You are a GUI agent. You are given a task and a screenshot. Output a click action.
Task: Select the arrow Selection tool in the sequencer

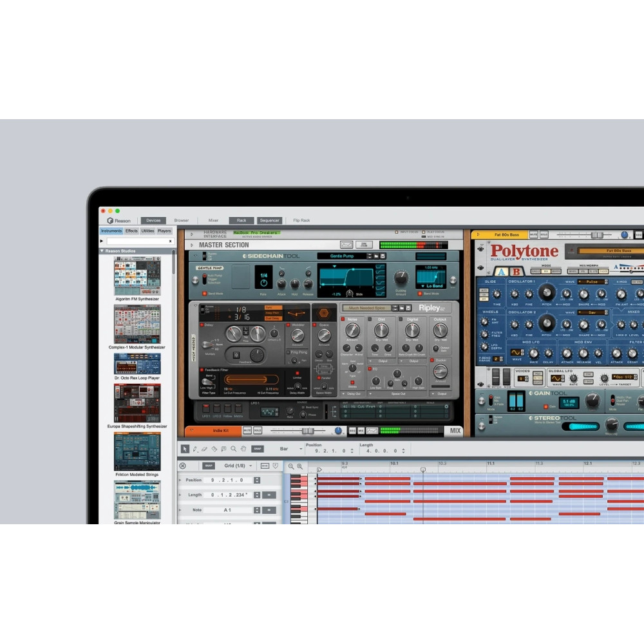[x=185, y=449]
